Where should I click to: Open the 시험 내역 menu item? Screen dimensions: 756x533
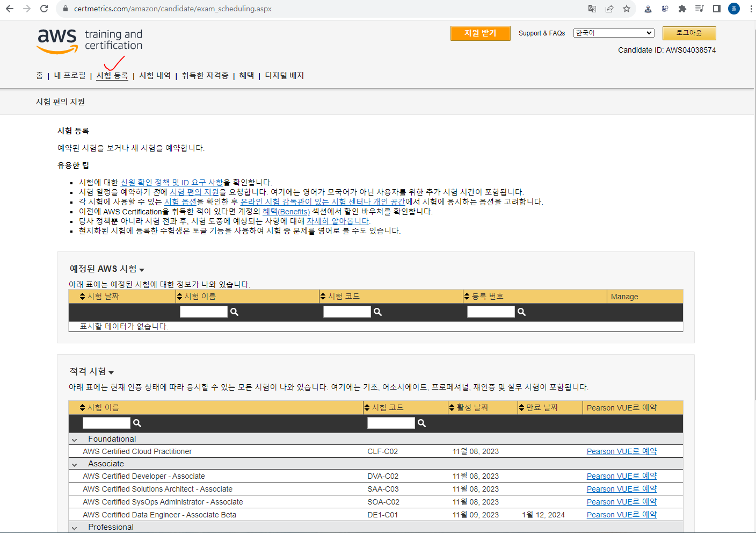[x=155, y=76]
